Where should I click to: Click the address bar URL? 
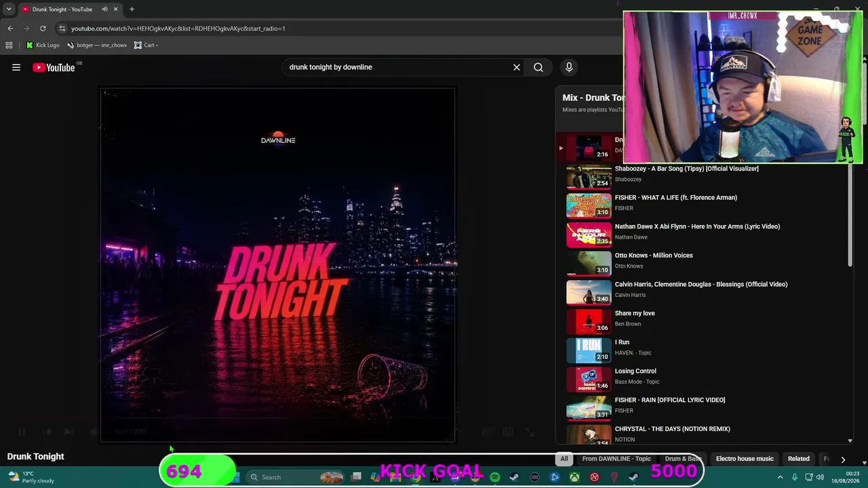[178, 28]
